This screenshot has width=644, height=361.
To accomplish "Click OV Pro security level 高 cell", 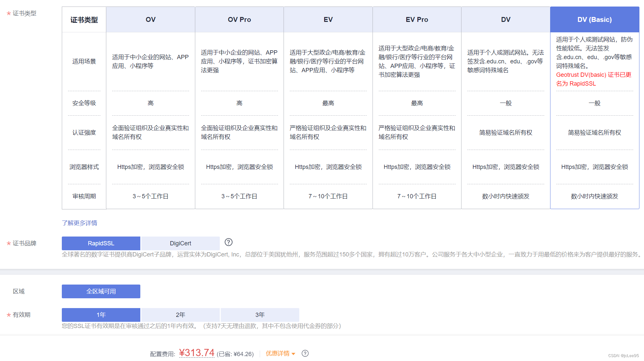I will click(x=239, y=103).
